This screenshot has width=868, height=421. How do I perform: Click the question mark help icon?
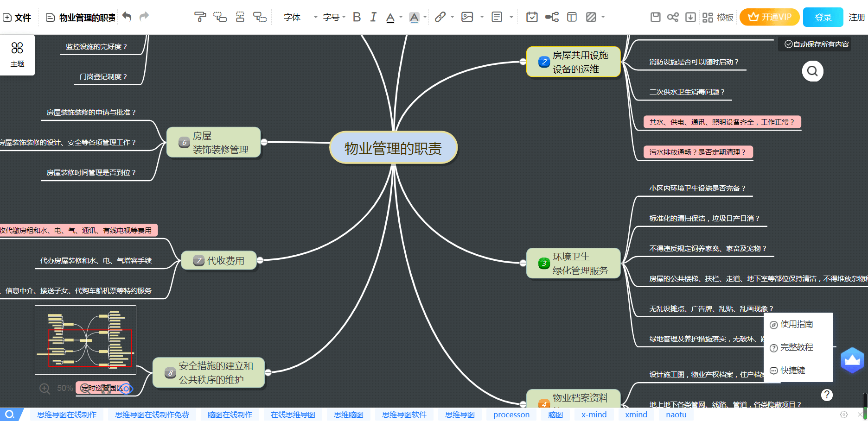pos(827,395)
